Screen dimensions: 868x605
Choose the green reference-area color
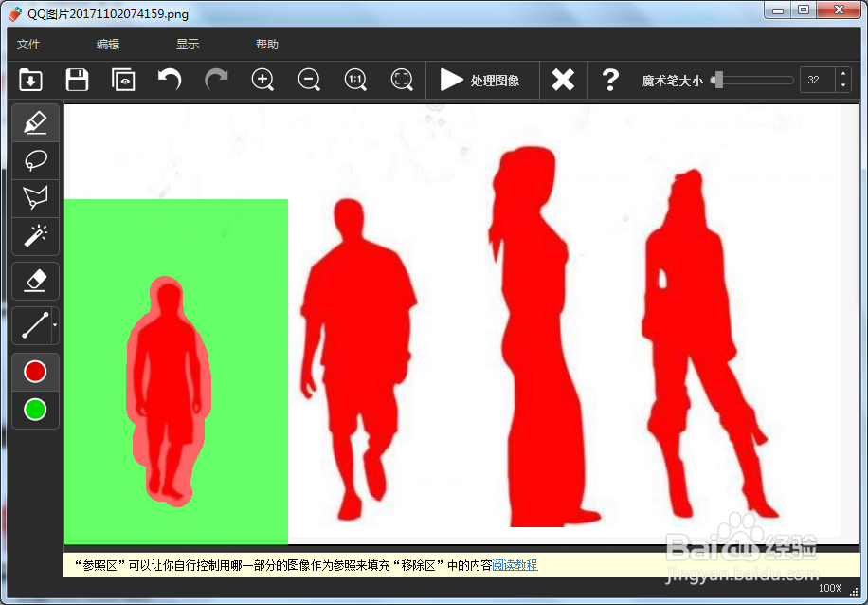tap(35, 410)
